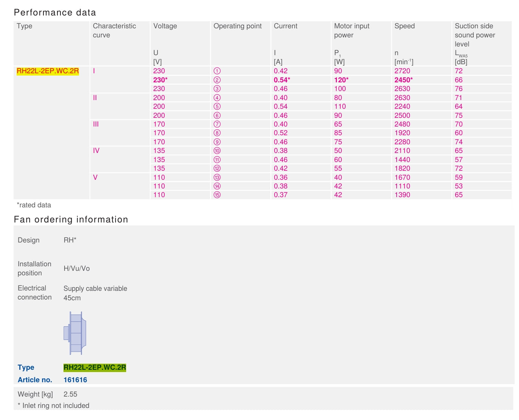
Task: Click the circled operating point 1 icon
Action: [217, 71]
